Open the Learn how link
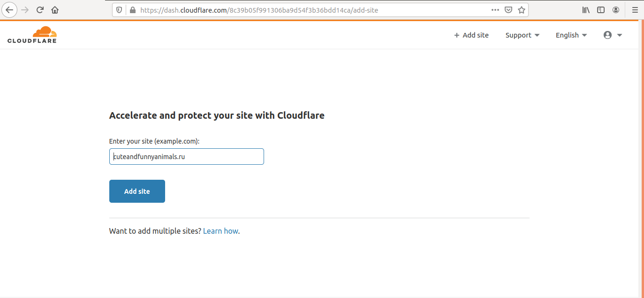Image resolution: width=644 pixels, height=298 pixels. (x=220, y=231)
